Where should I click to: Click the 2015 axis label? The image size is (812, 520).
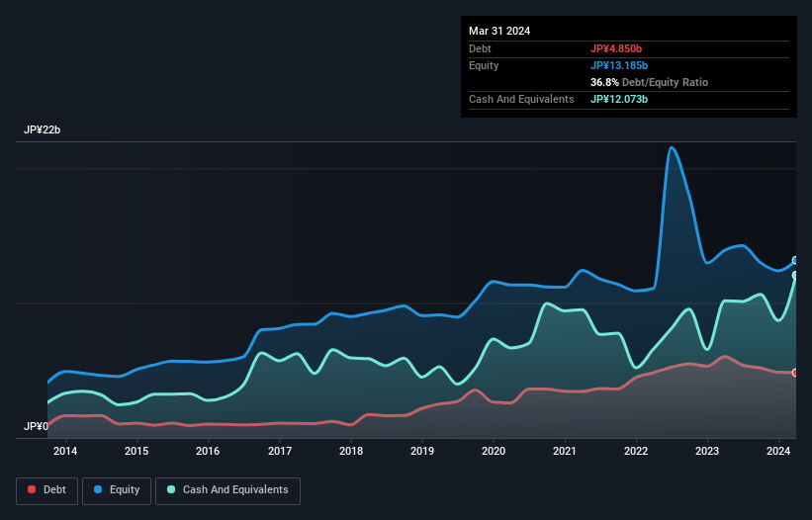tap(136, 451)
